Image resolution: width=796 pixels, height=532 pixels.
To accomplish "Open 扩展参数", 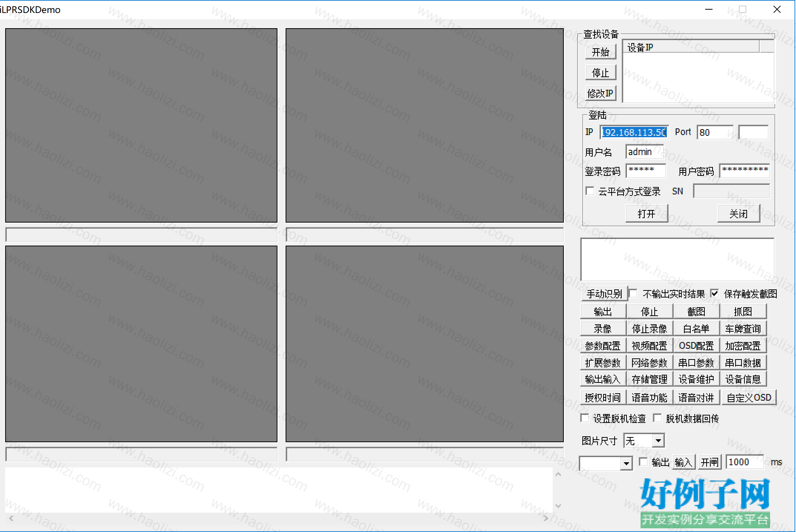I will (x=603, y=362).
